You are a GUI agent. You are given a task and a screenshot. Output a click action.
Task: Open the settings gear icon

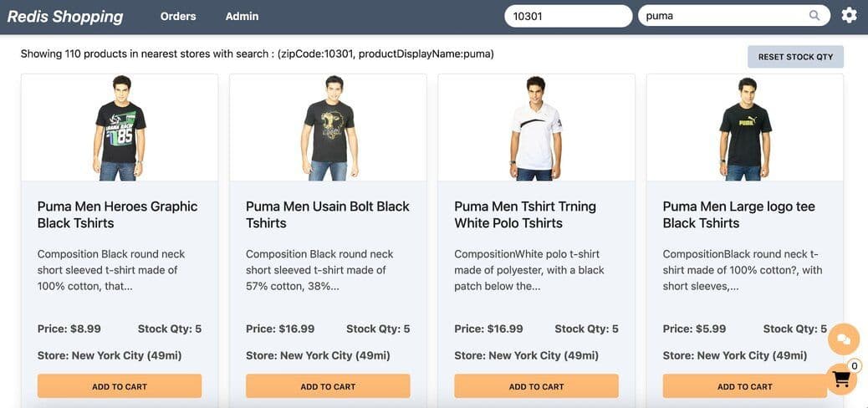[x=849, y=16]
